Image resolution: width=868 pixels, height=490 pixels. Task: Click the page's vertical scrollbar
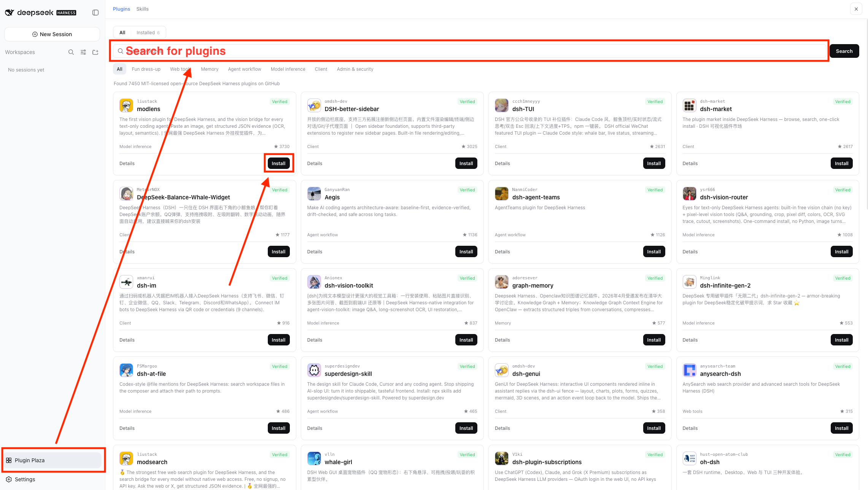click(866, 114)
